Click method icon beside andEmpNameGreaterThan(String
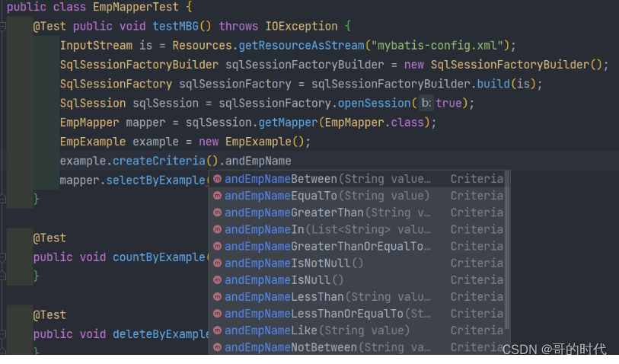The width and height of the screenshot is (619, 364). pos(217,212)
